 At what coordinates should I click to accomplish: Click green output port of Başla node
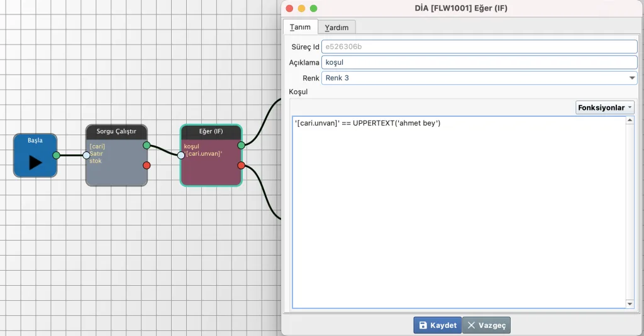click(57, 155)
